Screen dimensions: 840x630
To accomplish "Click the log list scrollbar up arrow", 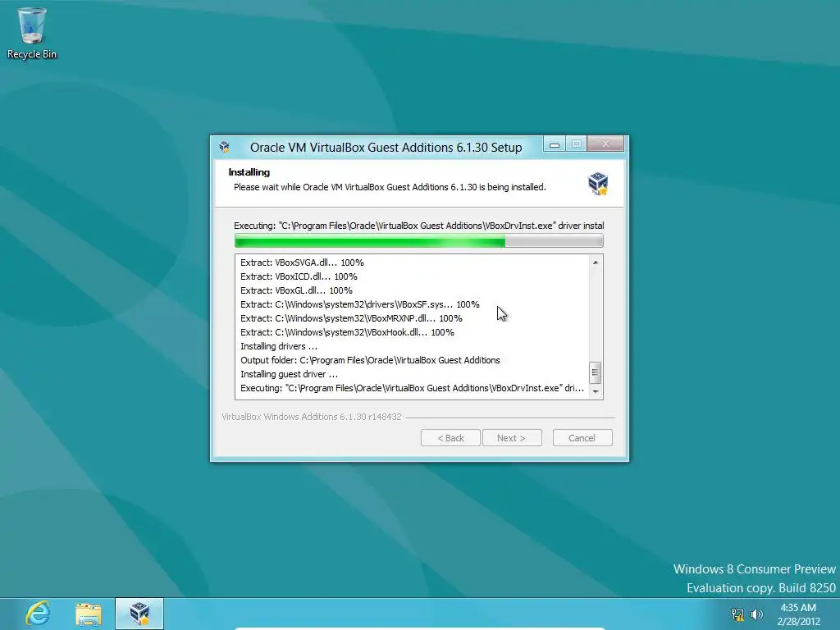I will (596, 262).
